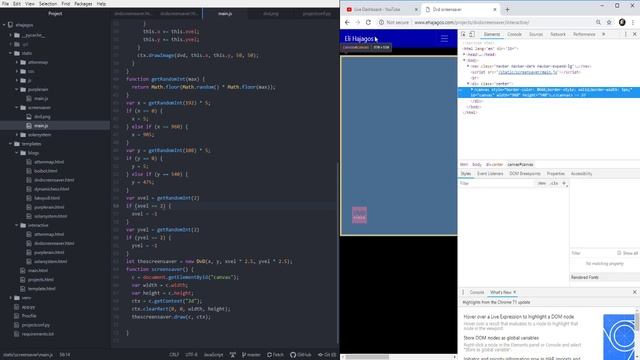Toggle the Show all checkbox in Computed pane

pyautogui.click(x=619, y=253)
